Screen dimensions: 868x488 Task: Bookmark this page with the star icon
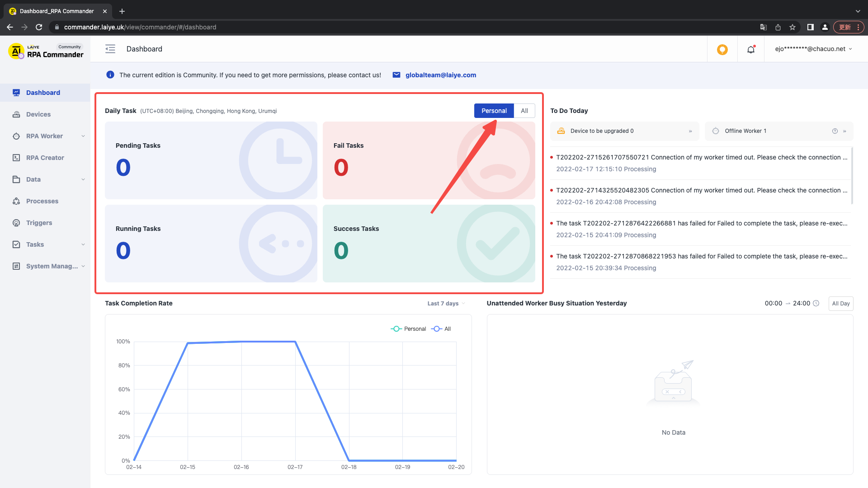coord(793,27)
